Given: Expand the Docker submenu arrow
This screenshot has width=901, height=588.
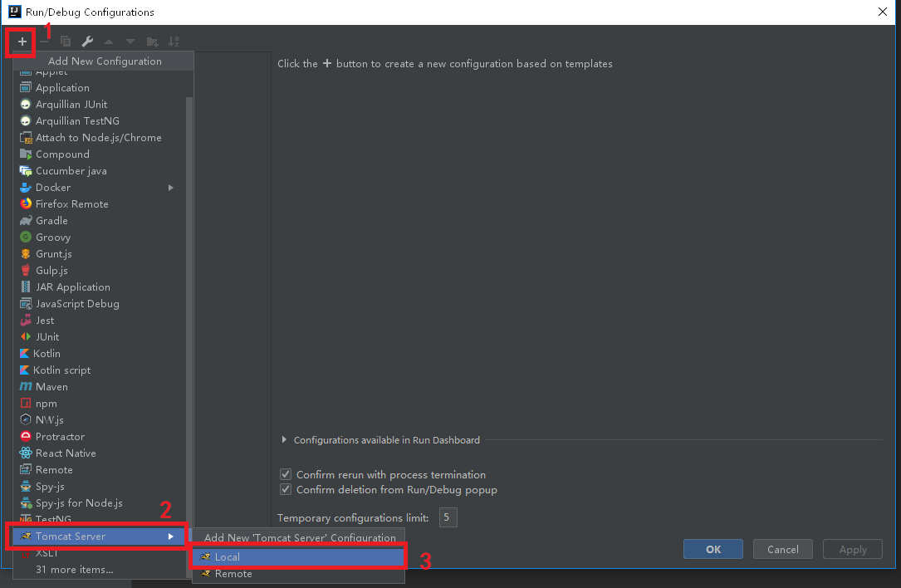Looking at the screenshot, I should click(x=171, y=188).
